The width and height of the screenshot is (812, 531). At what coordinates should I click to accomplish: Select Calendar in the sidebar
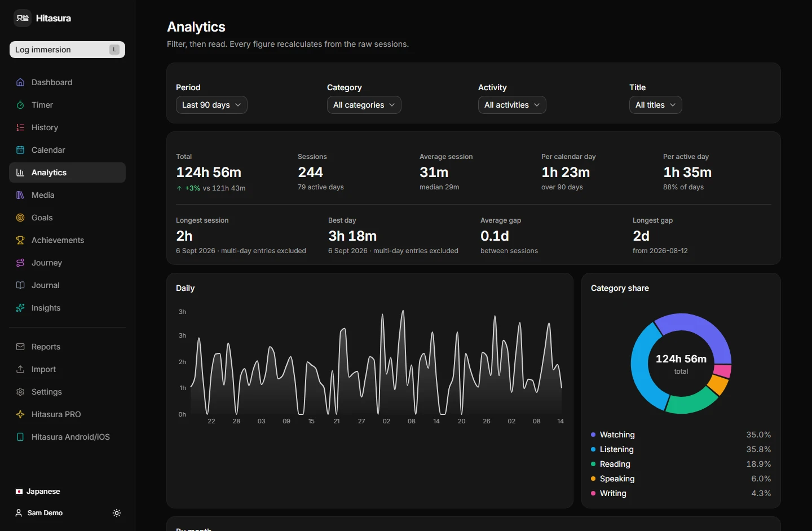67,150
